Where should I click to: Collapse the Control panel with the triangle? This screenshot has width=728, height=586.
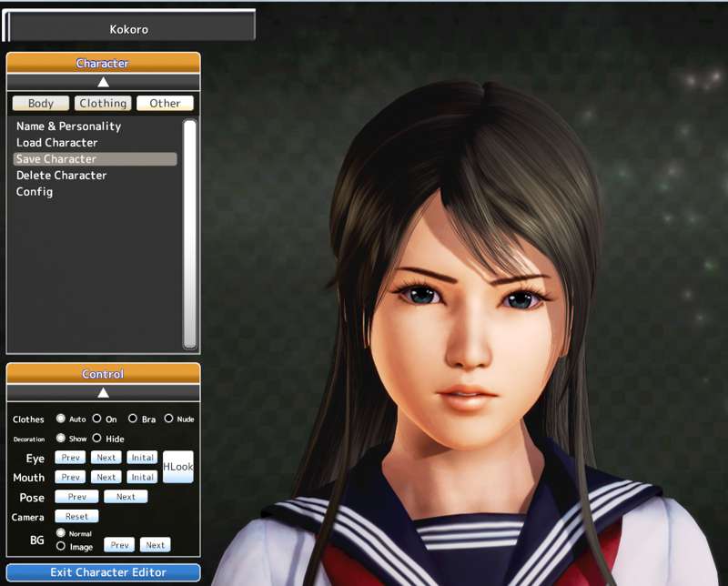(x=103, y=393)
